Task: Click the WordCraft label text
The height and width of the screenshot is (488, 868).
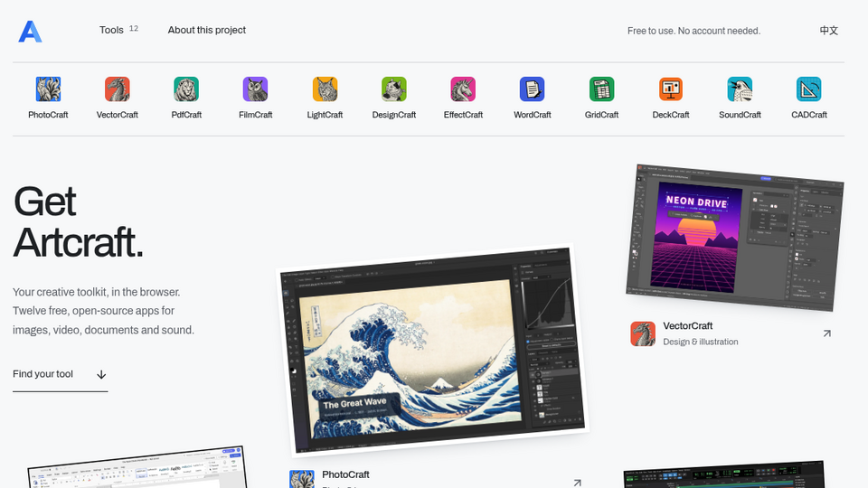Action: click(x=533, y=115)
